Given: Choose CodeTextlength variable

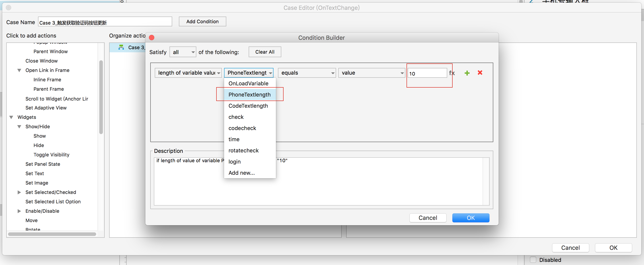Looking at the screenshot, I should tap(250, 106).
